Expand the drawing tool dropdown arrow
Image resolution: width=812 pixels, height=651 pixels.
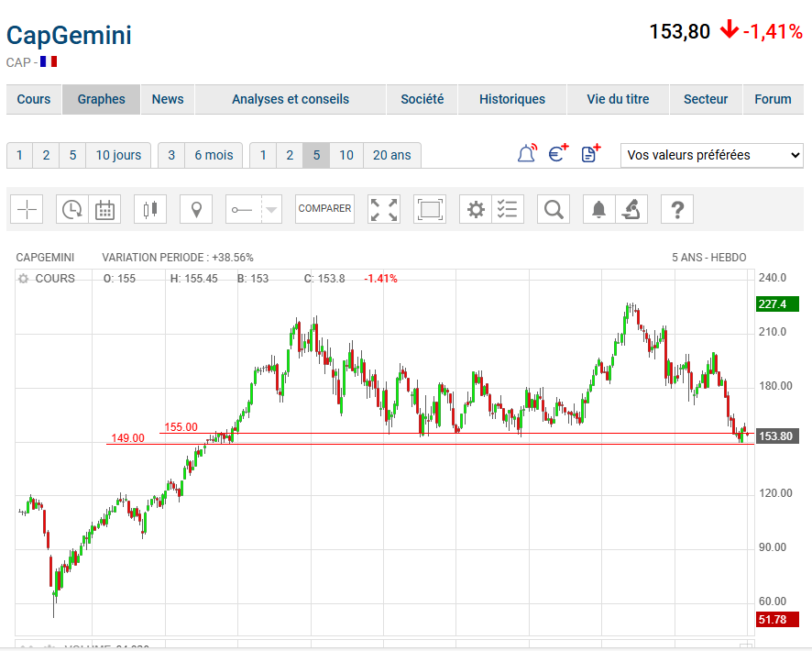coord(272,210)
